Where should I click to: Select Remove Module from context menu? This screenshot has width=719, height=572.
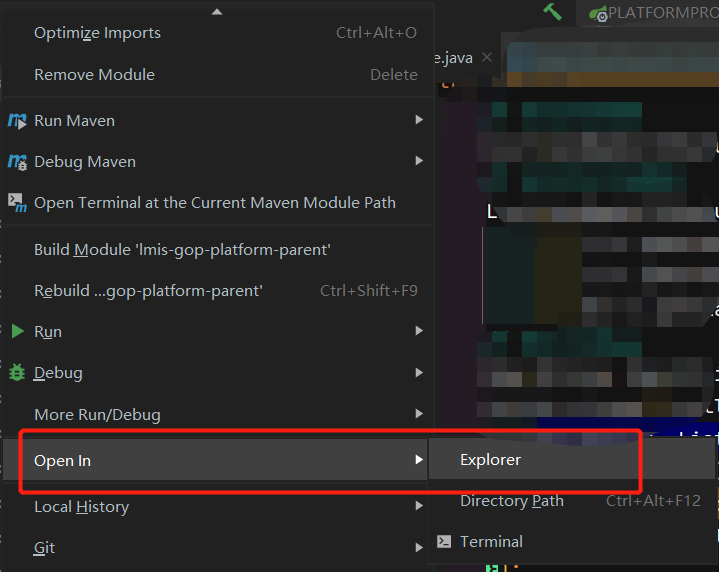(x=217, y=75)
